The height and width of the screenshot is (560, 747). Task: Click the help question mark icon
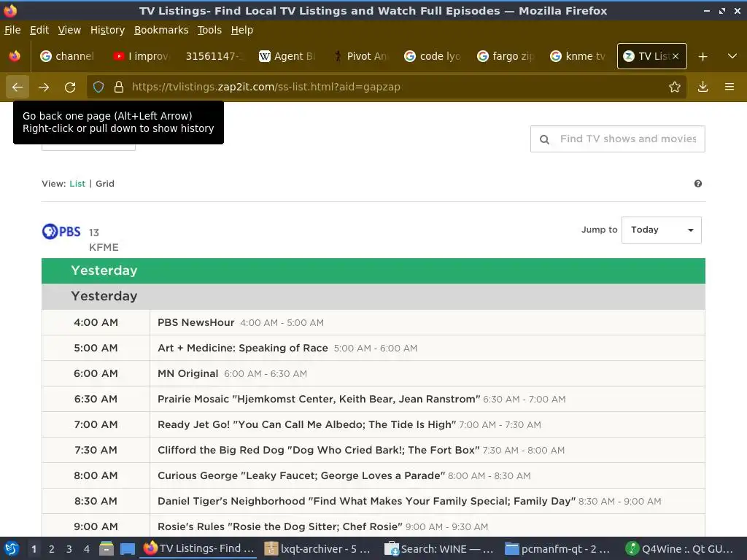pos(698,184)
